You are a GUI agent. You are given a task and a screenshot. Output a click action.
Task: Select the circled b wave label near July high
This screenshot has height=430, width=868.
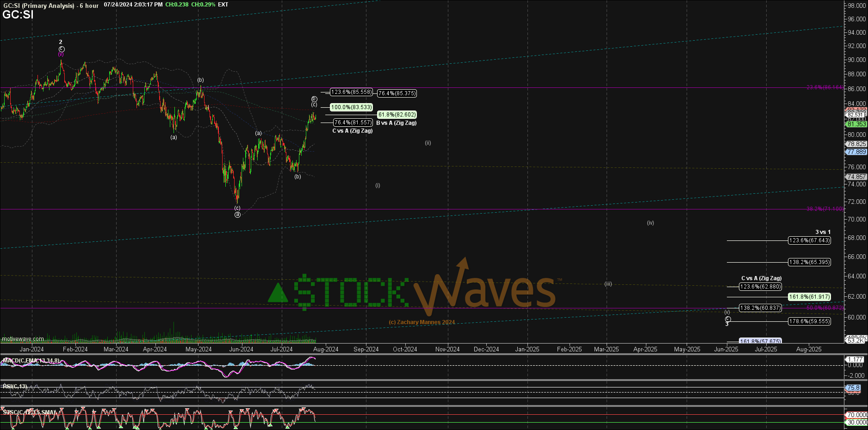[x=314, y=99]
